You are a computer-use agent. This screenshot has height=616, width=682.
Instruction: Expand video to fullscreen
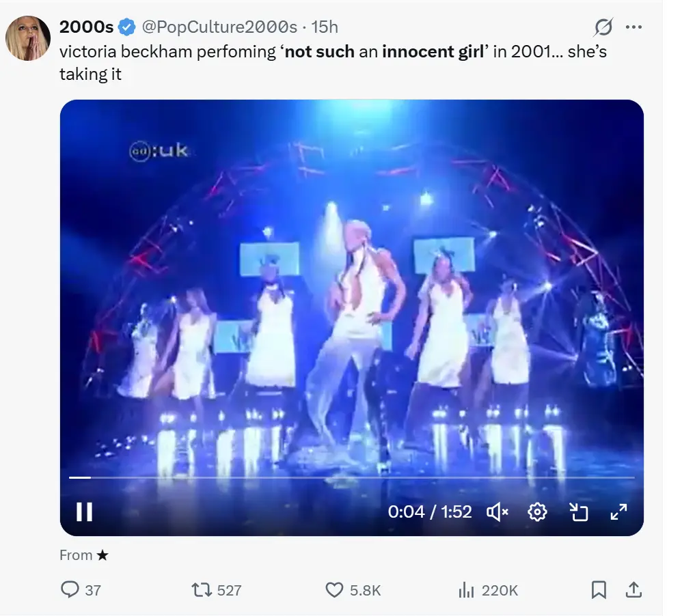(x=618, y=512)
